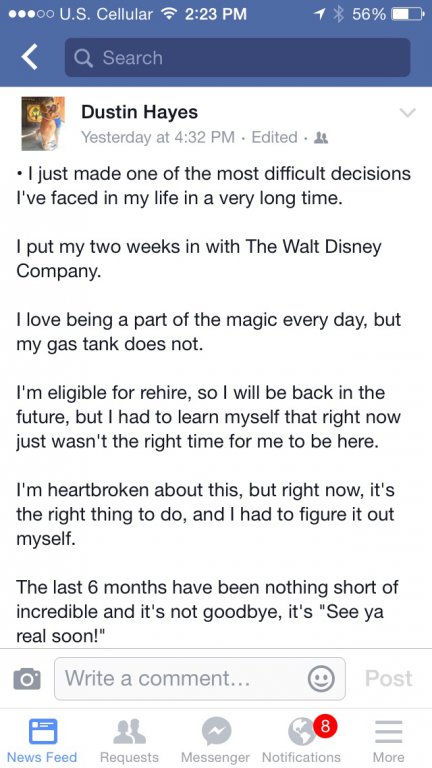Tap the location arrow status icon
Viewport: 432px width, 768px height.
point(321,14)
